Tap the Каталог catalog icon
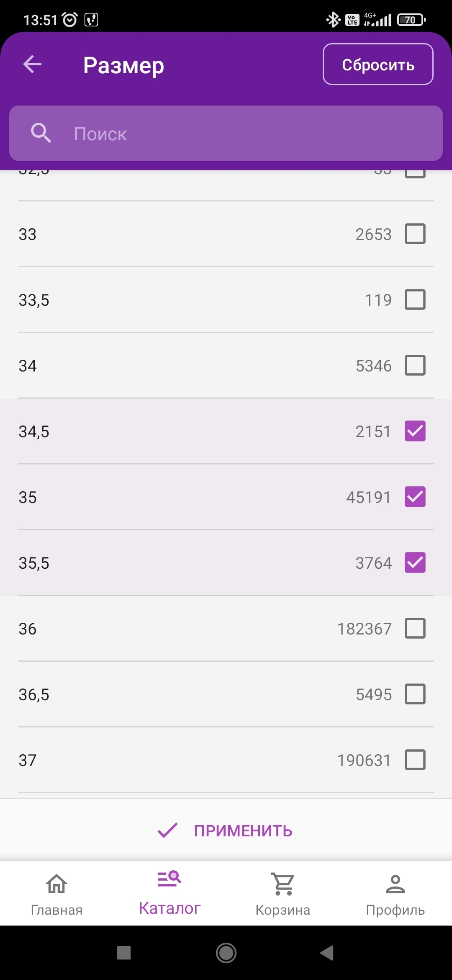 [x=169, y=879]
